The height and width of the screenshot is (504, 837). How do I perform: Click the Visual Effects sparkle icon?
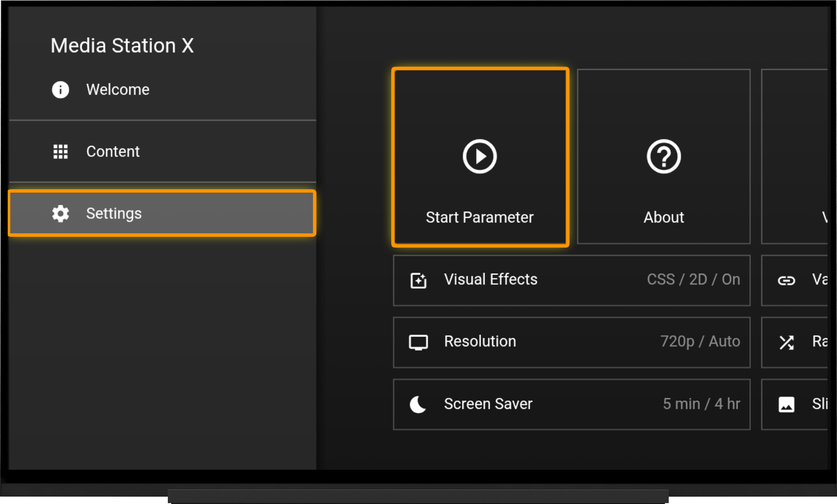pos(418,280)
